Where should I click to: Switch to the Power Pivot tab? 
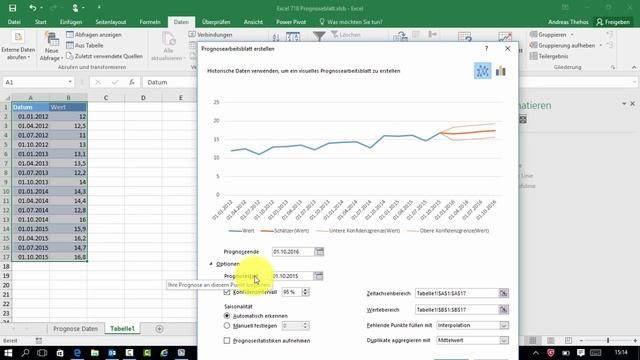tap(291, 22)
